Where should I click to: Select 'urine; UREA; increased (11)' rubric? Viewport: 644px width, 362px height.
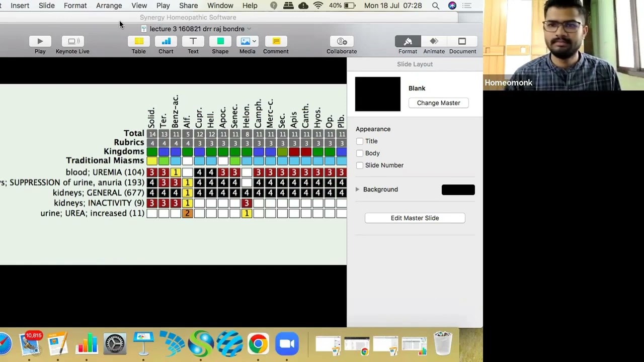pyautogui.click(x=93, y=214)
